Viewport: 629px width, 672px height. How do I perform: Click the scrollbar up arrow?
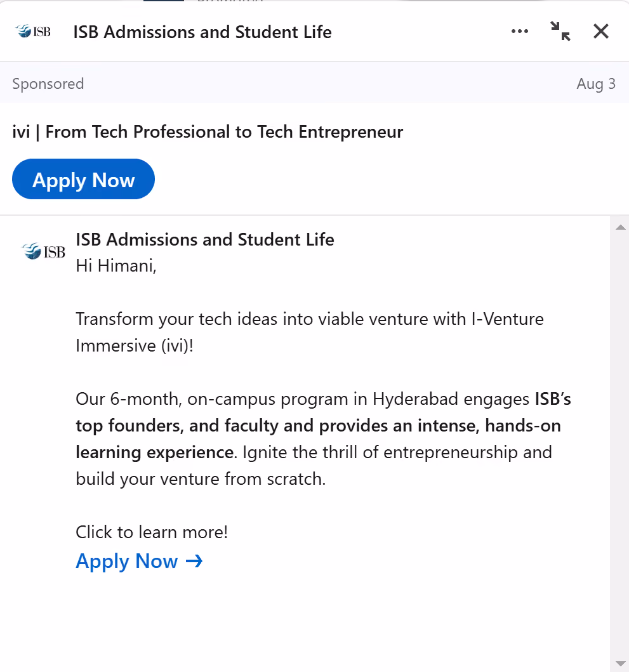[x=620, y=227]
